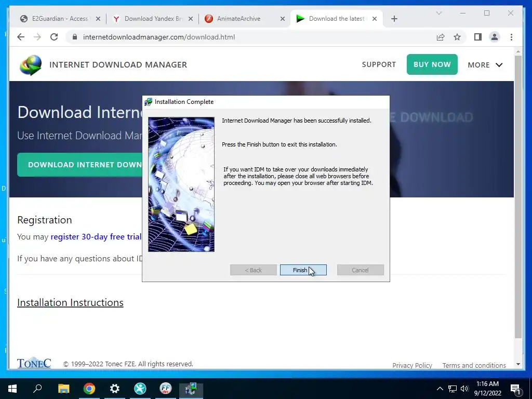Click DOWNLOAD INTERNET DOWNLOAD MANAGER button
This screenshot has width=532, height=399.
pos(79,165)
